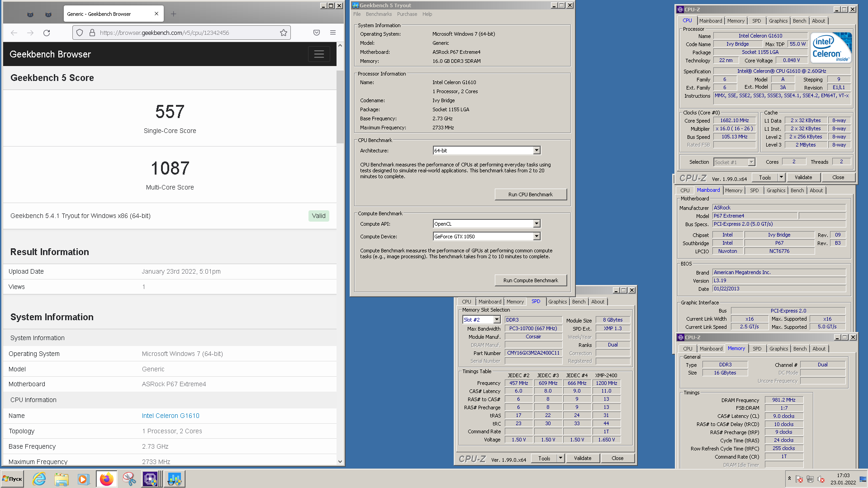
Task: Click Validate in SPD CPU-Z window
Action: pyautogui.click(x=583, y=458)
